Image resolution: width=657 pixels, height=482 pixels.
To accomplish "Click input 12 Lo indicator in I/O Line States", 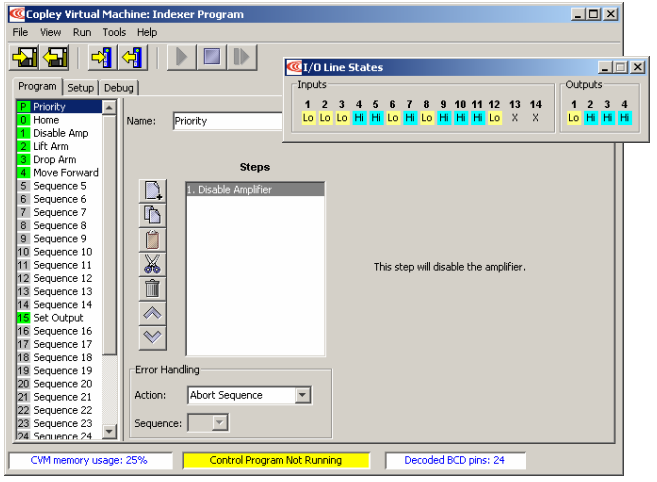I will coord(494,118).
